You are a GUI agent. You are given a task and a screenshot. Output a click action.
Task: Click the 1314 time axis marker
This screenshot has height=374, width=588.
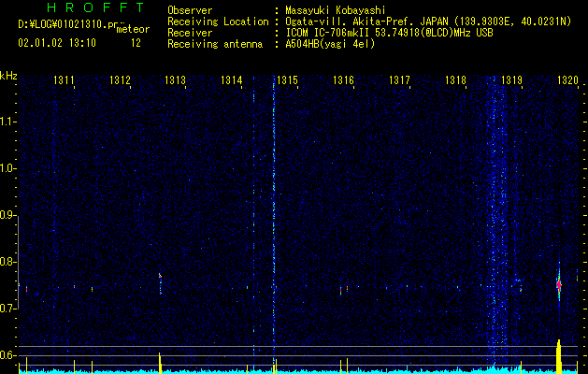(x=232, y=79)
